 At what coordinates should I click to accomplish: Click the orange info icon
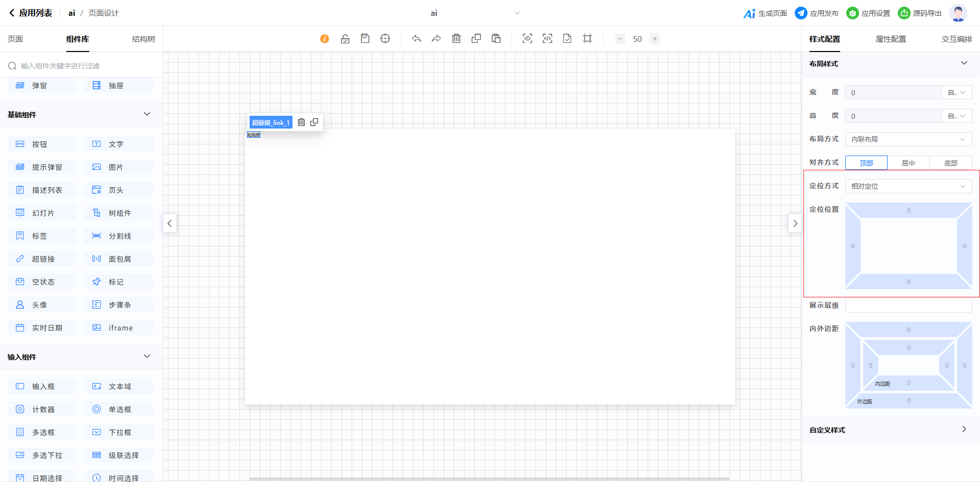point(325,39)
